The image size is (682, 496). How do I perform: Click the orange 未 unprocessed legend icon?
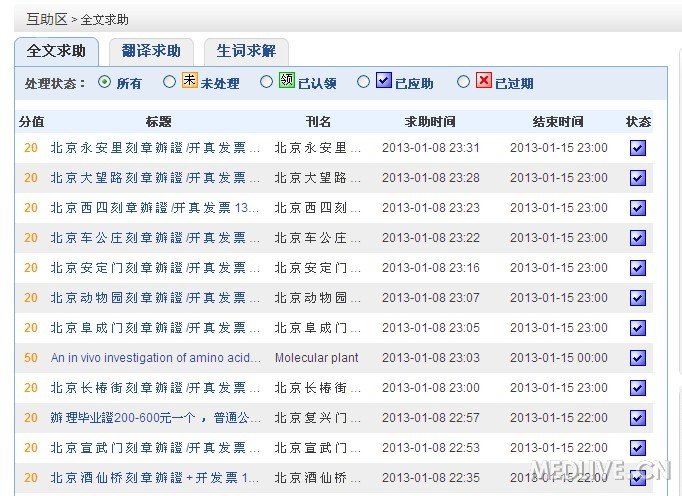coord(190,80)
